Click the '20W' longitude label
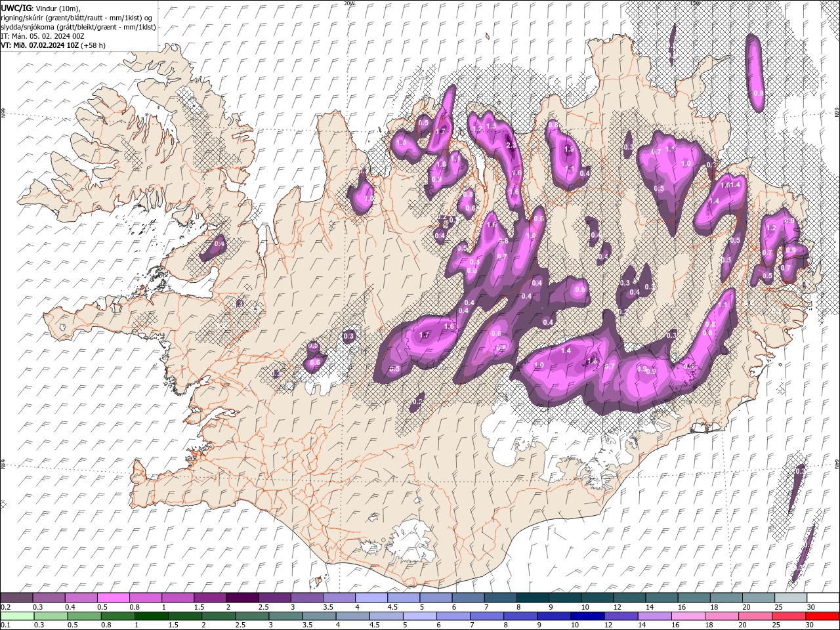Viewport: 840px width, 630px height. (x=349, y=3)
